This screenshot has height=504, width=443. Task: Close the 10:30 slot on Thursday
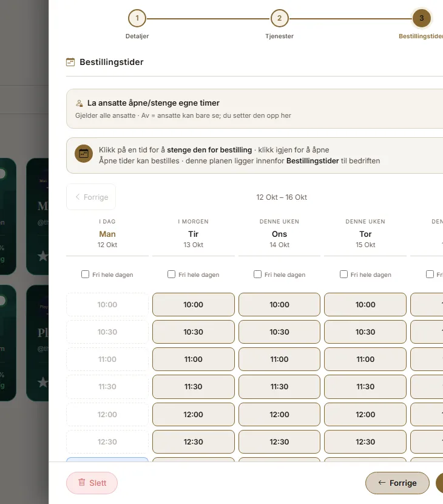coord(365,332)
